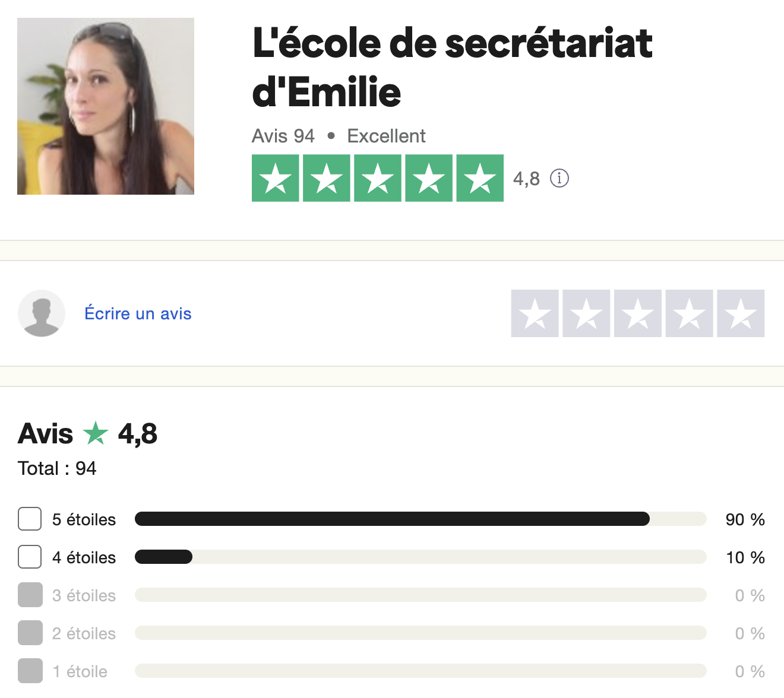This screenshot has height=698, width=784.
Task: Pick the fourth gray rating star
Action: click(689, 313)
